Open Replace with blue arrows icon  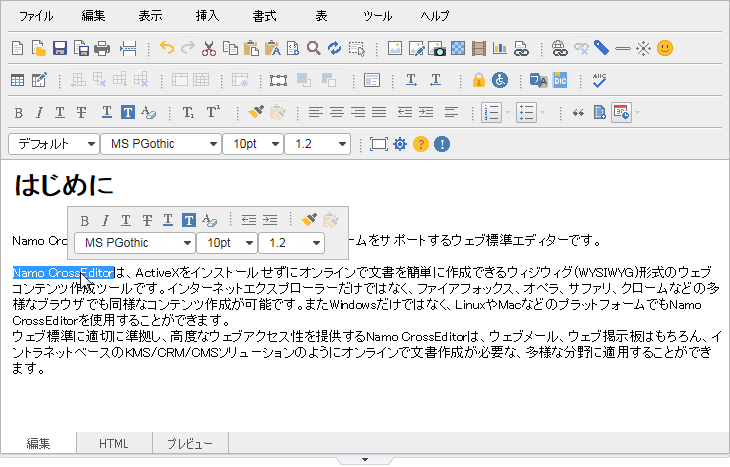pyautogui.click(x=335, y=48)
